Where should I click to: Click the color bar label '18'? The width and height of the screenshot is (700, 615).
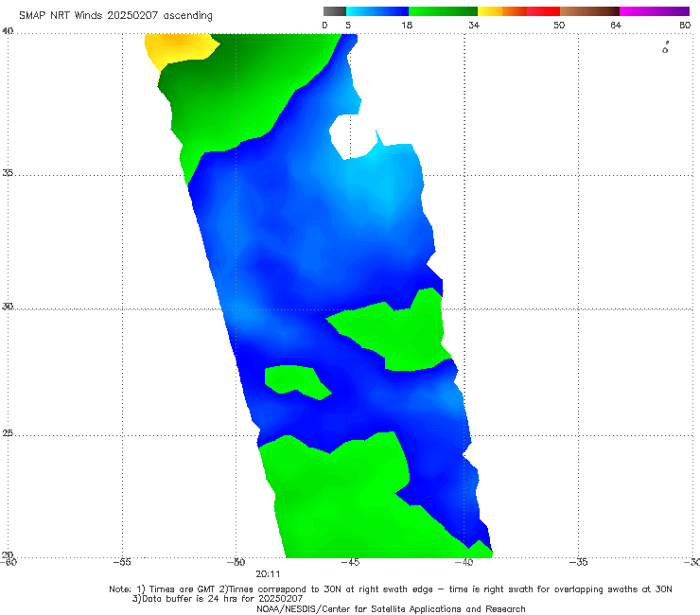coord(407,25)
